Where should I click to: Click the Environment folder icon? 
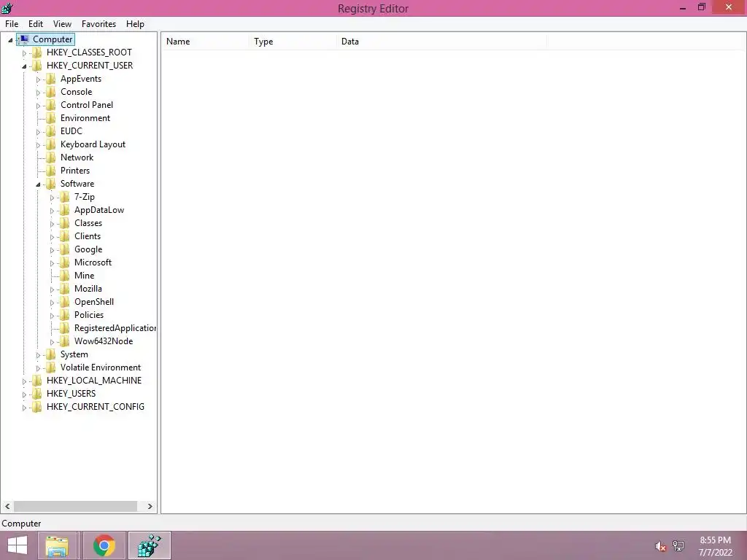coord(51,118)
